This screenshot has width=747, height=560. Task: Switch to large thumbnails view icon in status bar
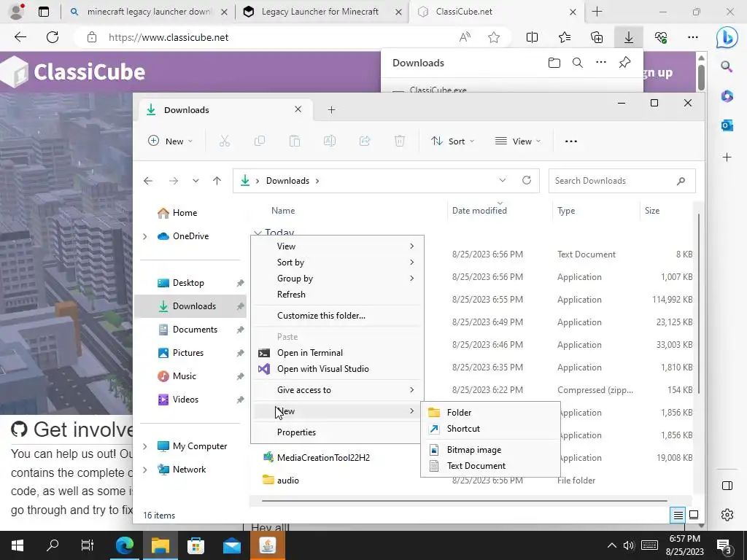[694, 515]
